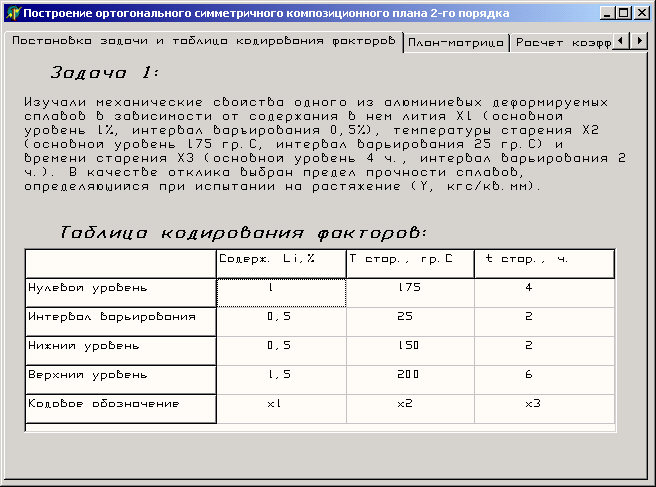The width and height of the screenshot is (656, 487).
Task: Select the code designation cell x3
Action: (545, 409)
